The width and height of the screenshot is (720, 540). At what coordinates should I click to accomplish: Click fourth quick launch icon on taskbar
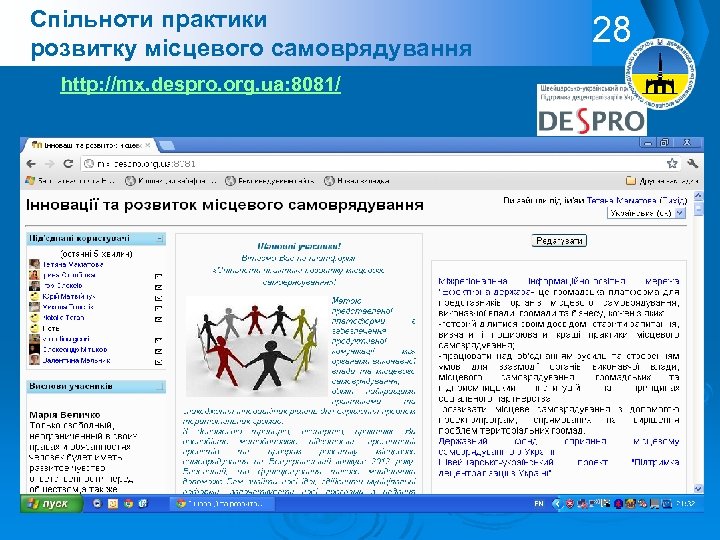(143, 504)
